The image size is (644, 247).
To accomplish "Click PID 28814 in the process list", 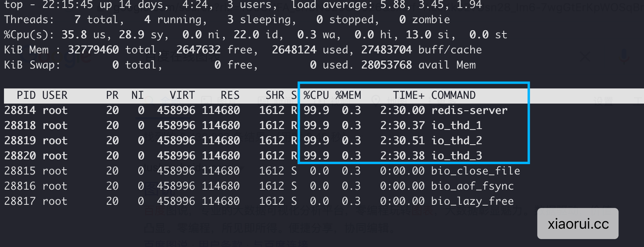I will coord(20,110).
